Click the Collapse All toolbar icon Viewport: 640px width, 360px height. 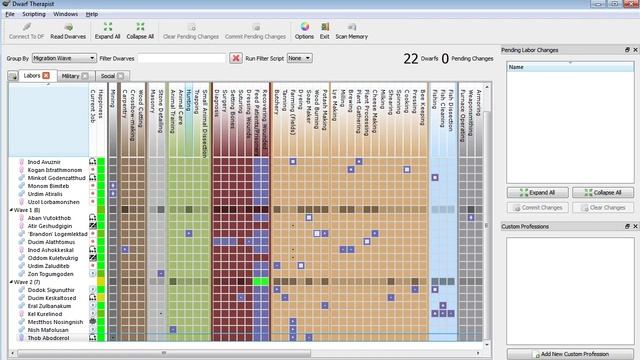tap(140, 27)
